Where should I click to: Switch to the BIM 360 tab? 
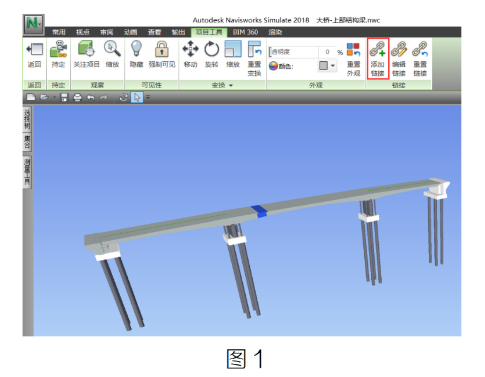[245, 32]
